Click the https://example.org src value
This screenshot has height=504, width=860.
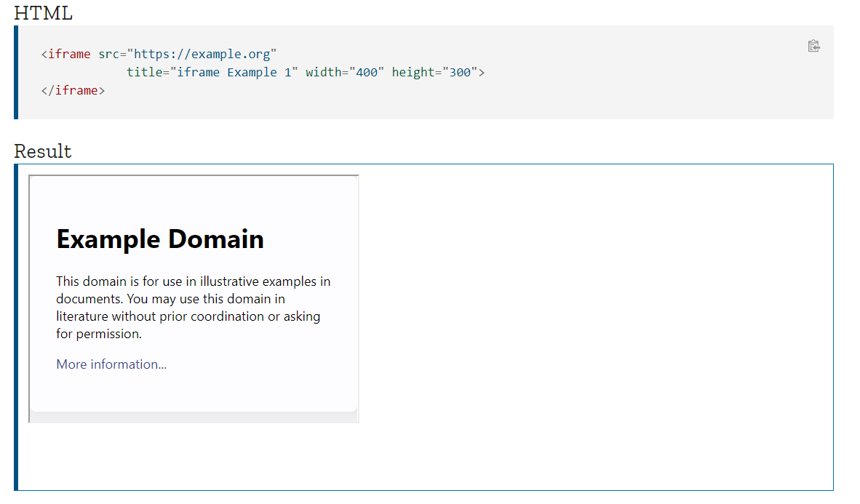202,54
